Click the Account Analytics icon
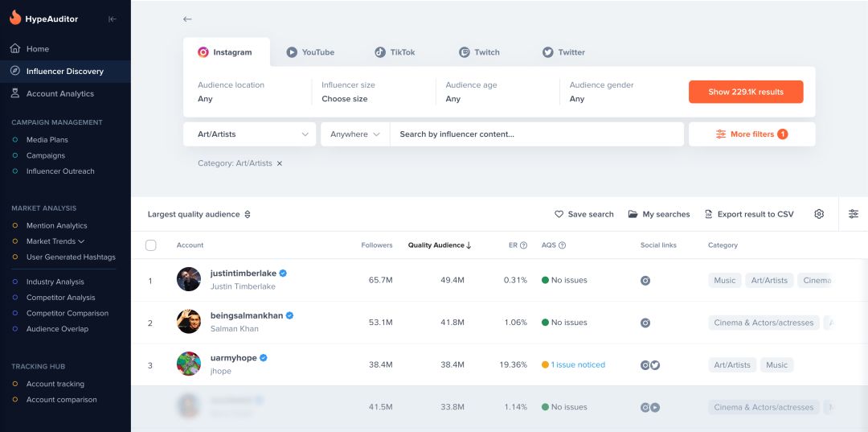The image size is (868, 432). tap(15, 93)
